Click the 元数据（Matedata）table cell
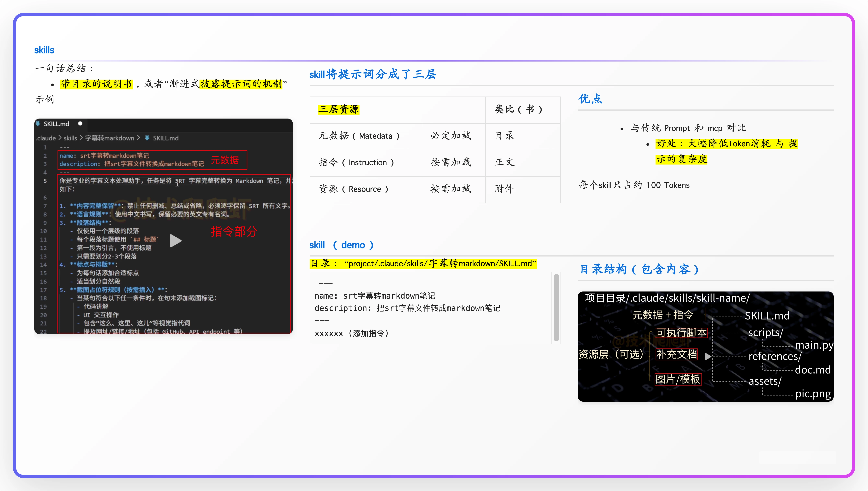Screen dimensions: 868x491 (x=359, y=136)
